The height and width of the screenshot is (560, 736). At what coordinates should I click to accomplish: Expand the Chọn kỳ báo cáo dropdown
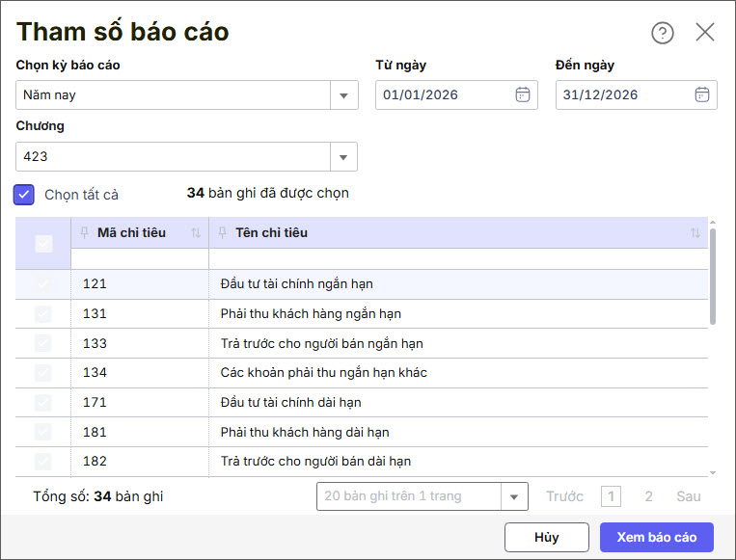point(344,95)
